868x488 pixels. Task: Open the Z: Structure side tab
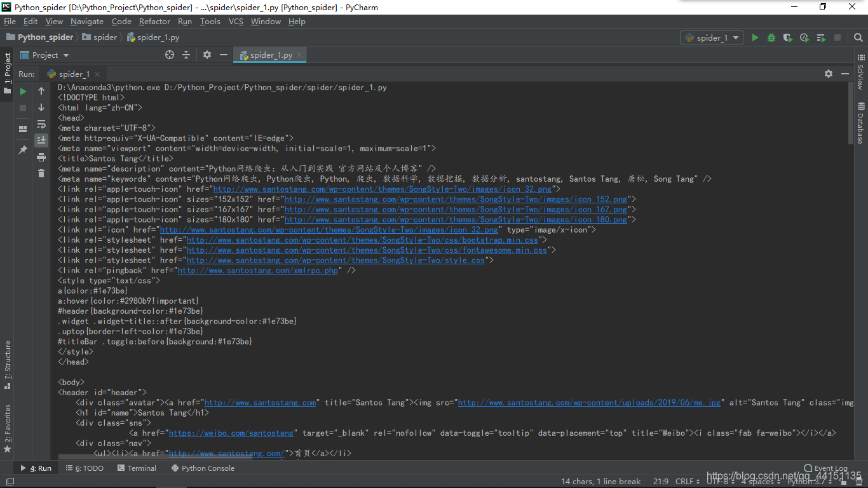pos(7,365)
